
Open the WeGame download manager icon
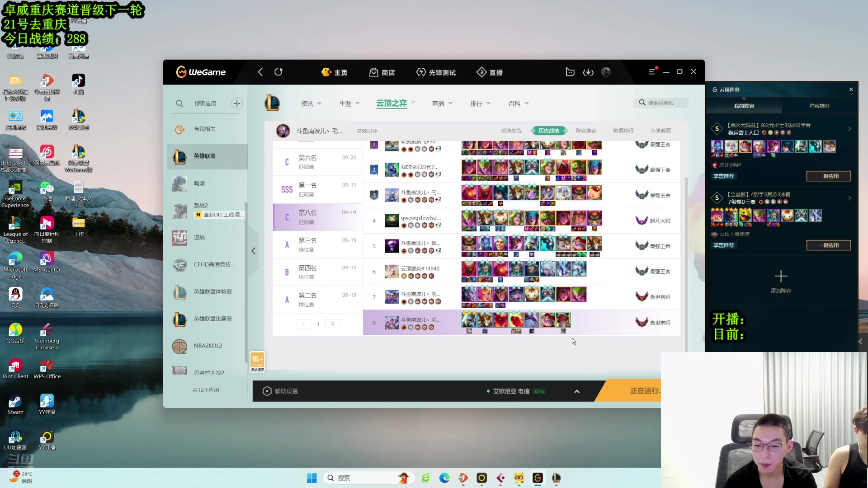(588, 72)
